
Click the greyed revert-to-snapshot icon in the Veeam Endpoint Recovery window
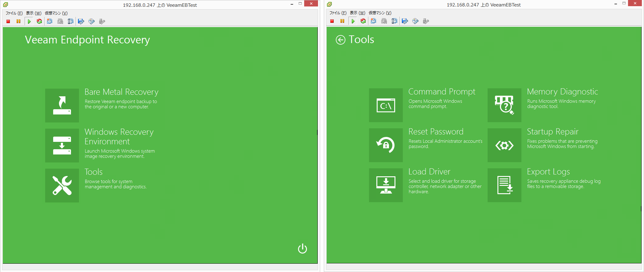[x=60, y=21]
